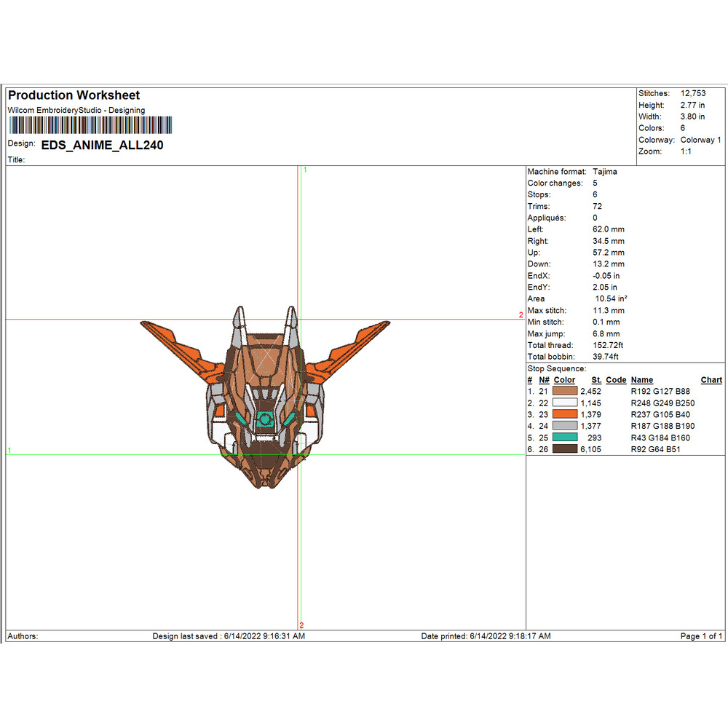Image resolution: width=728 pixels, height=728 pixels.
Task: Click the Chart column header
Action: (711, 380)
